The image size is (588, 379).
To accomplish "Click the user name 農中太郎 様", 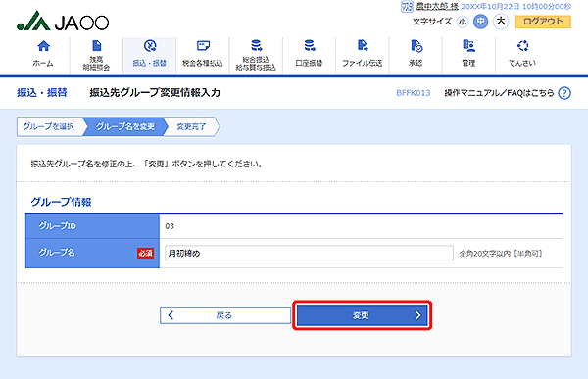I will coord(437,7).
